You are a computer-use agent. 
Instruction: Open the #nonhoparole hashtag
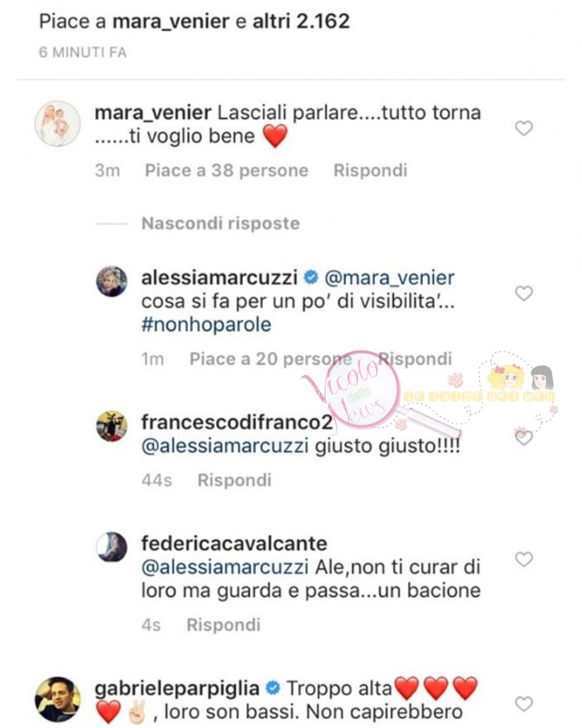point(206,325)
